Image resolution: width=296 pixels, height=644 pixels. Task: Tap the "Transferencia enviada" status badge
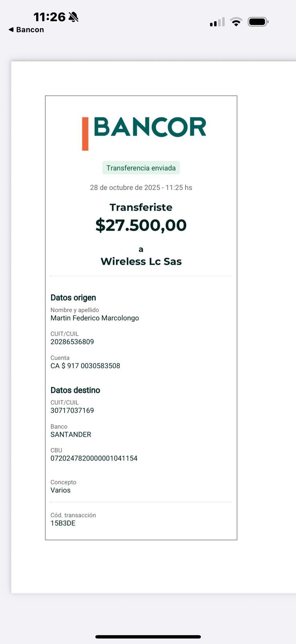141,168
